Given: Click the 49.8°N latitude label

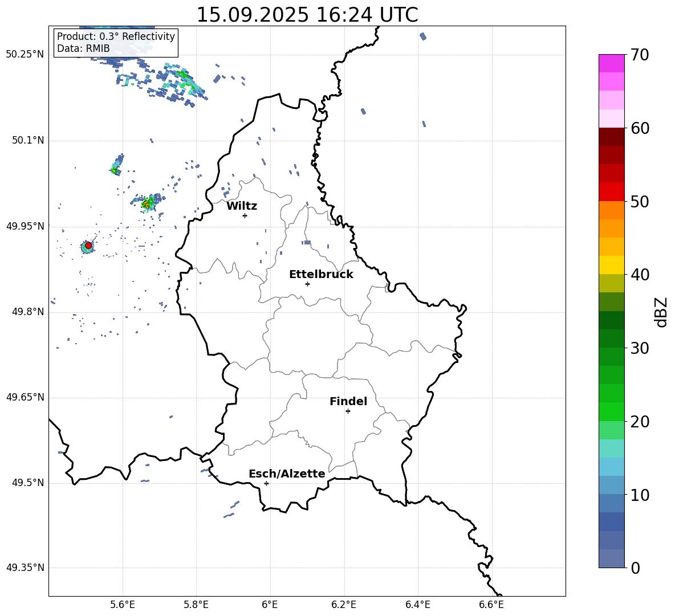Looking at the screenshot, I should click(x=28, y=312).
